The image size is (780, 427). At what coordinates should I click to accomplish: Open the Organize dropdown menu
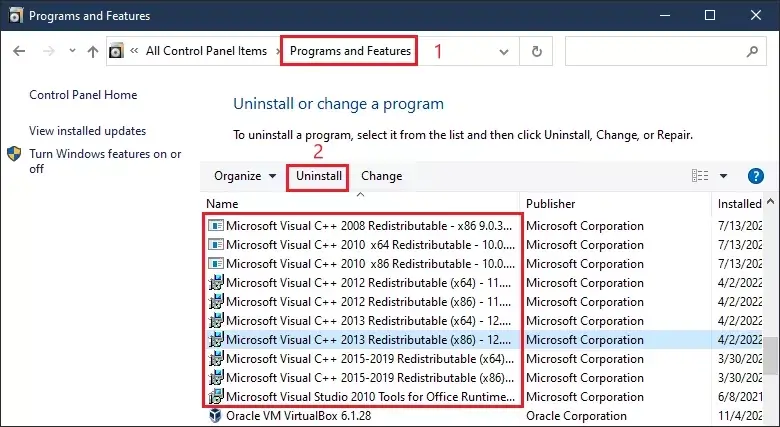click(245, 176)
